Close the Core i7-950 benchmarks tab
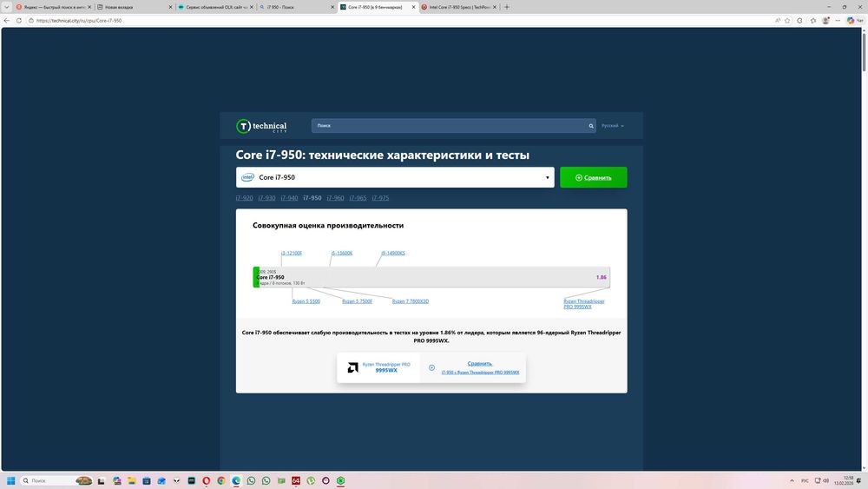Viewport: 868px width, 489px height. pyautogui.click(x=413, y=7)
